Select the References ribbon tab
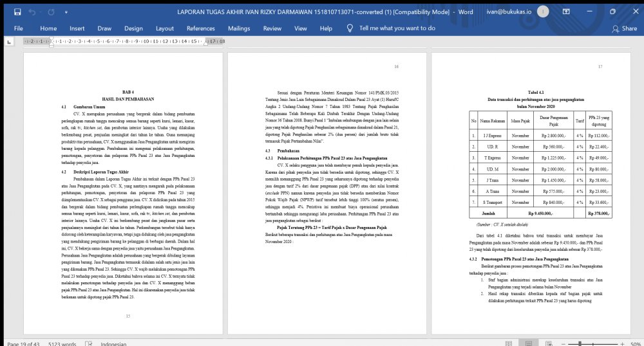Screen dimensions: 644x346 pyautogui.click(x=201, y=28)
